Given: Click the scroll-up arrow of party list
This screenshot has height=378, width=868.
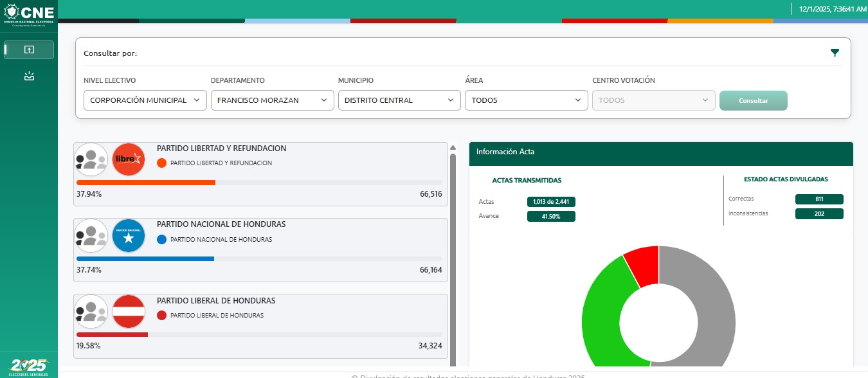Looking at the screenshot, I should [453, 147].
